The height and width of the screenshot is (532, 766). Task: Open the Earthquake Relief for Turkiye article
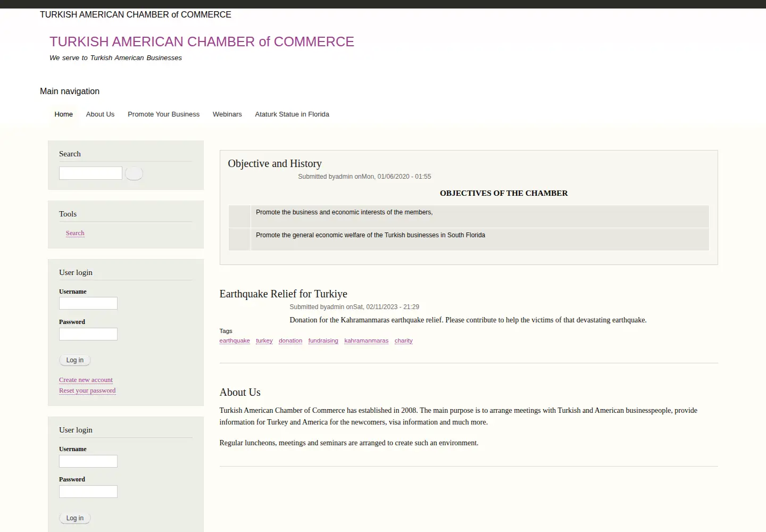click(x=283, y=294)
